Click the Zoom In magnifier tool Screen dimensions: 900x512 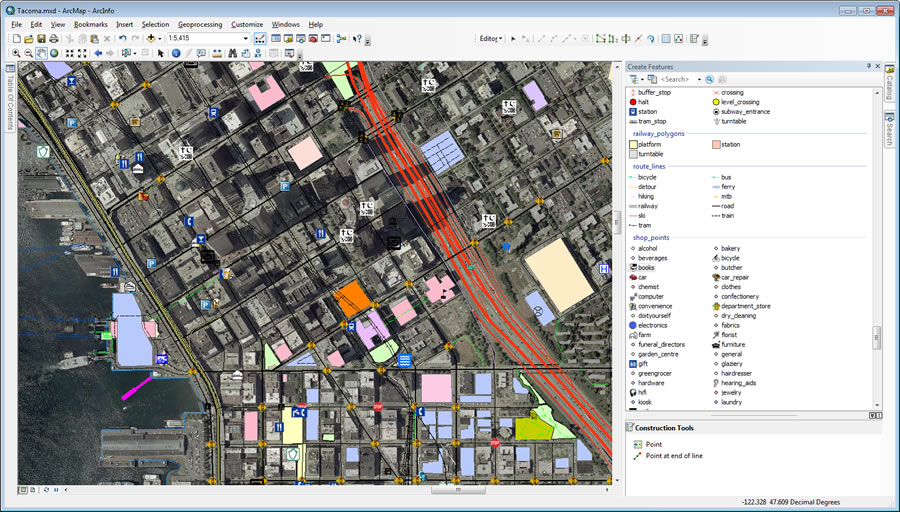pyautogui.click(x=16, y=53)
